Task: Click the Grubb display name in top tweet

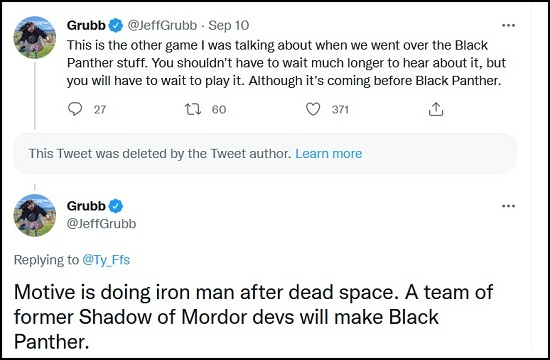Action: click(x=86, y=25)
